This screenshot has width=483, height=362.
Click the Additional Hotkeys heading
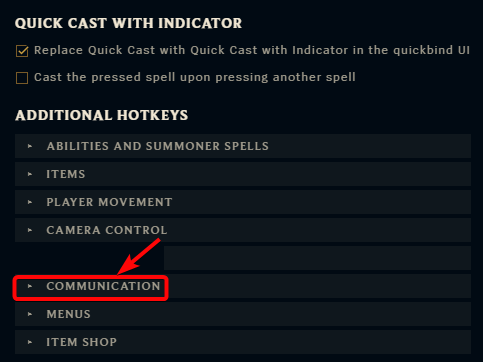(x=102, y=115)
